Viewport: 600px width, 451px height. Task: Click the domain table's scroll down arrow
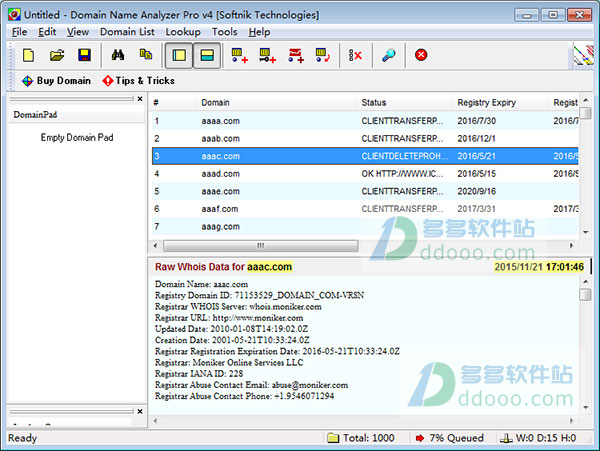[x=585, y=232]
